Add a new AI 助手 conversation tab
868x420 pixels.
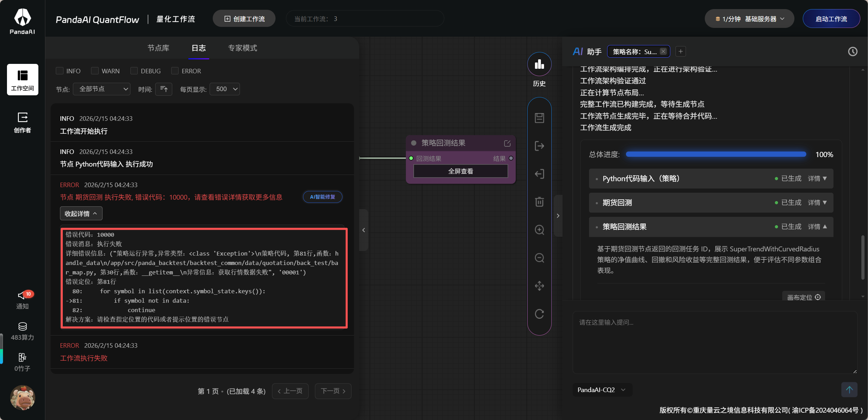tap(680, 52)
